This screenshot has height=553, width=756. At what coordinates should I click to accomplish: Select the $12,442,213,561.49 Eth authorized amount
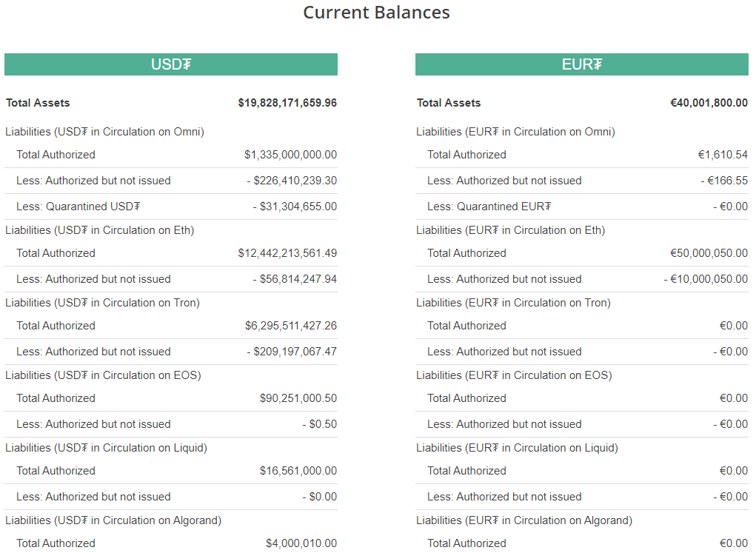coord(287,253)
